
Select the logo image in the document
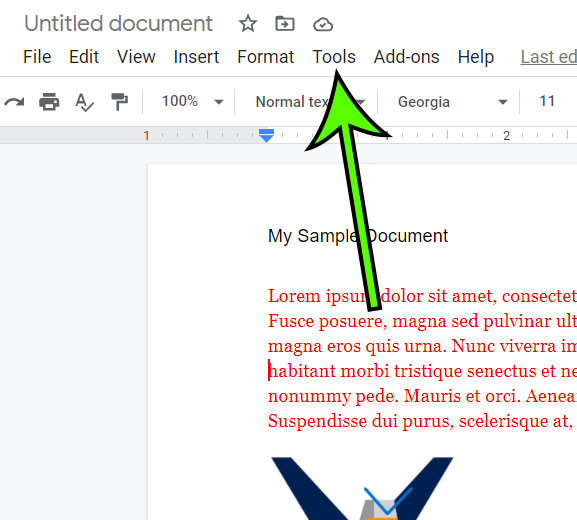362,488
